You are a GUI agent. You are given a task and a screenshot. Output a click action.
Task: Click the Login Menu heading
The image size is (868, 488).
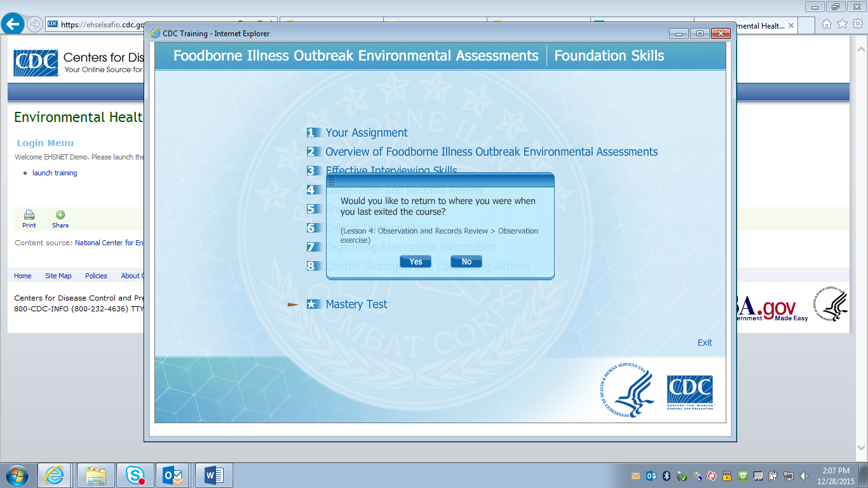(x=45, y=143)
